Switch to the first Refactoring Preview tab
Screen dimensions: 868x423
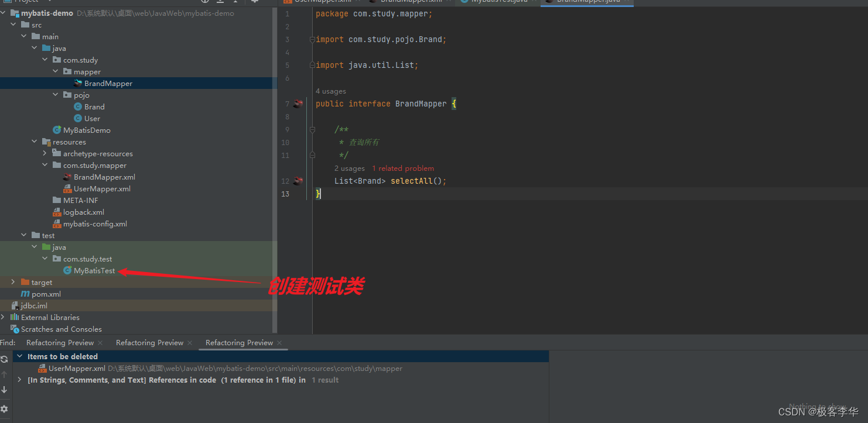coord(60,343)
